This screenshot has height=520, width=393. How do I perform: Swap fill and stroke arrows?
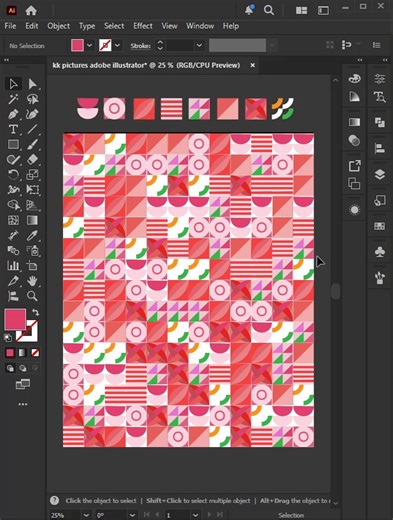click(35, 312)
